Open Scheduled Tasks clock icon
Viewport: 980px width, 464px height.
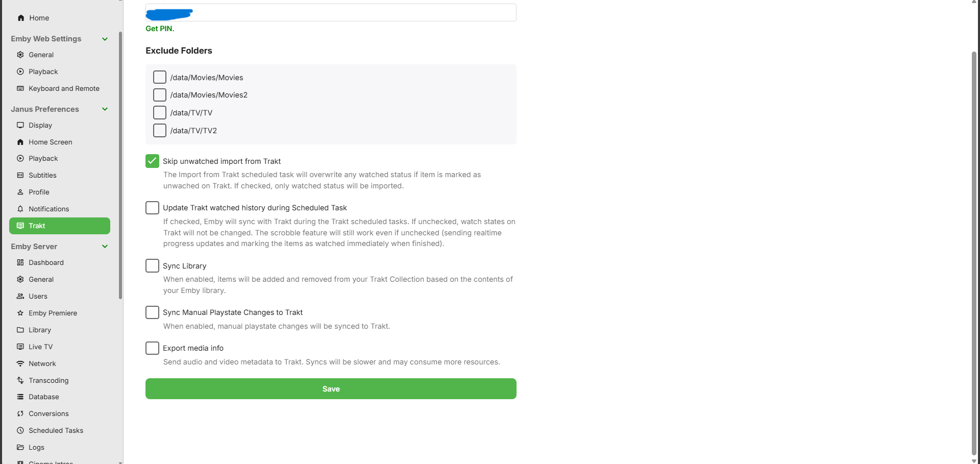[x=20, y=430]
